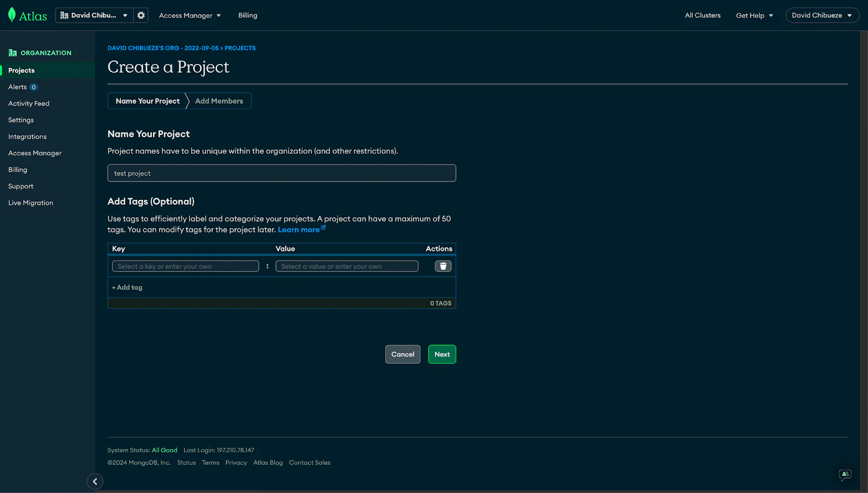
Task: Open the Atlas Blog footer link
Action: click(x=268, y=463)
